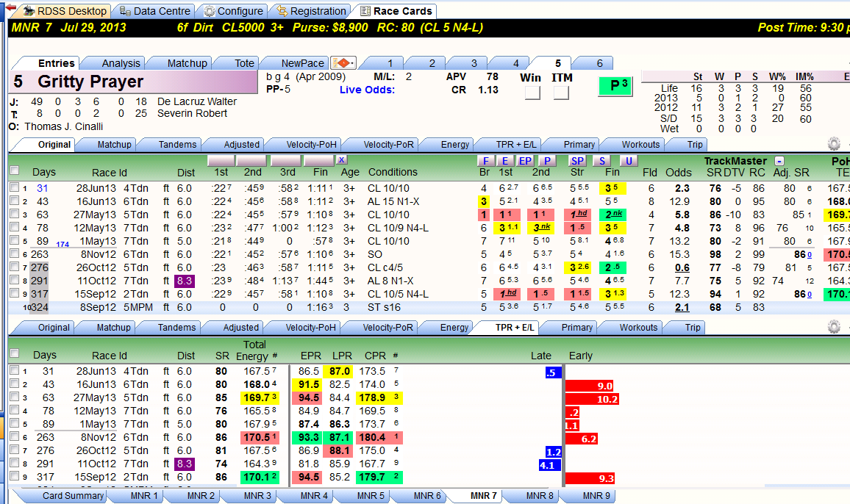Check the ITM checkbox
This screenshot has width=850, height=504.
(x=561, y=93)
